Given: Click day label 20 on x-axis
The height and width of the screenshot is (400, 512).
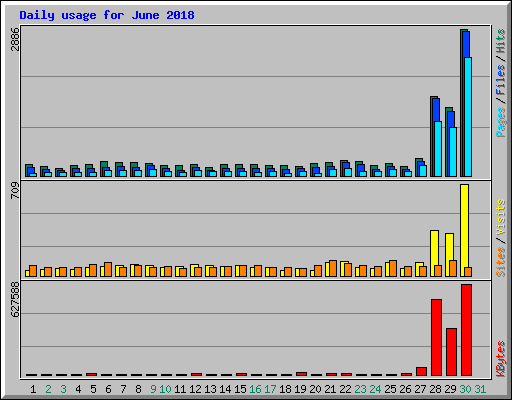Looking at the screenshot, I should [x=315, y=389].
